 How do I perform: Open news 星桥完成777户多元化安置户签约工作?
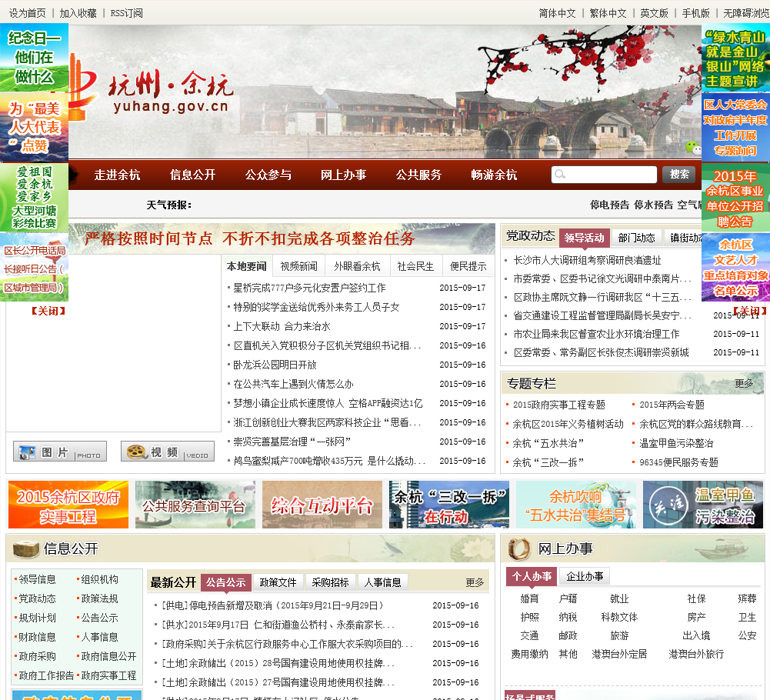(x=309, y=288)
